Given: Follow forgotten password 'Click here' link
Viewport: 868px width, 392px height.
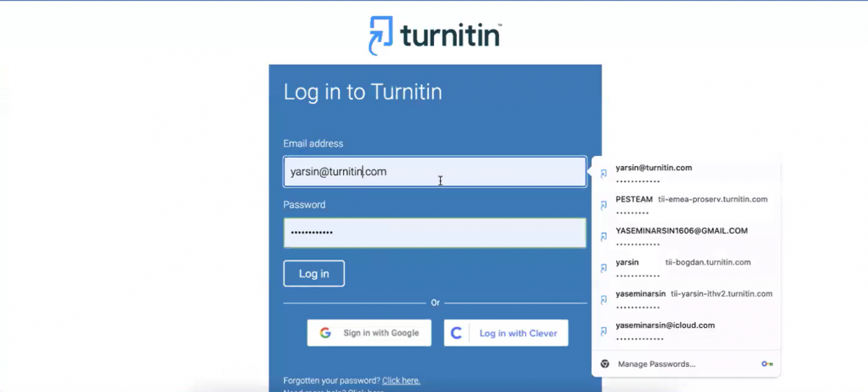Looking at the screenshot, I should pyautogui.click(x=401, y=381).
